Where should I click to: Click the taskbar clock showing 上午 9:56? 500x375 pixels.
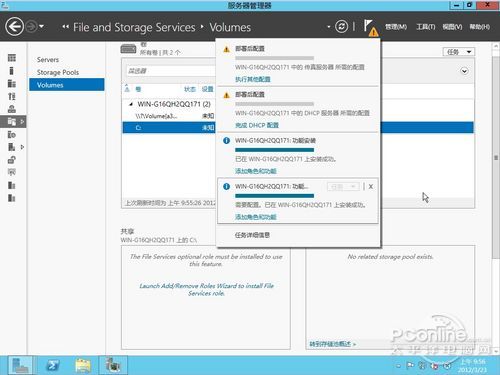(473, 365)
